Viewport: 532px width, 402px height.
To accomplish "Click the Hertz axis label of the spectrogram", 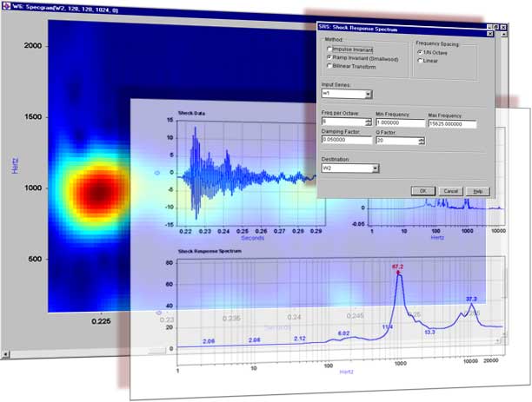I will (15, 166).
